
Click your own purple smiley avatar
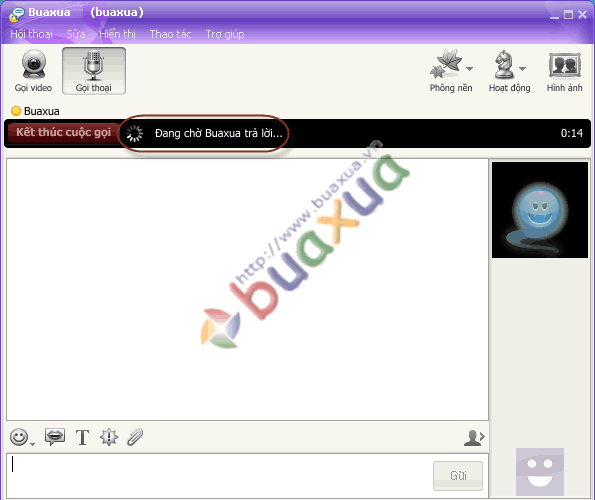click(x=540, y=472)
